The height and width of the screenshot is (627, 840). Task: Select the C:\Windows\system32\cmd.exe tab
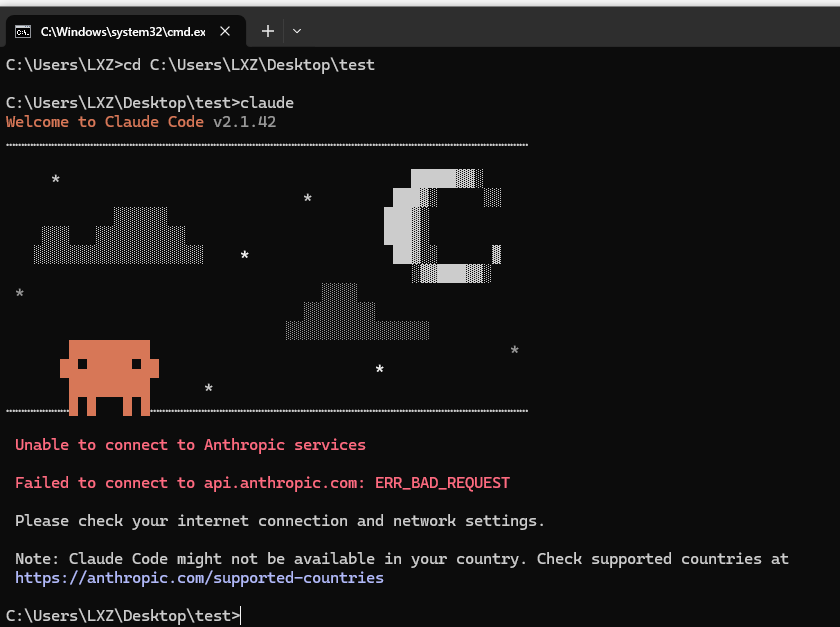tap(122, 31)
